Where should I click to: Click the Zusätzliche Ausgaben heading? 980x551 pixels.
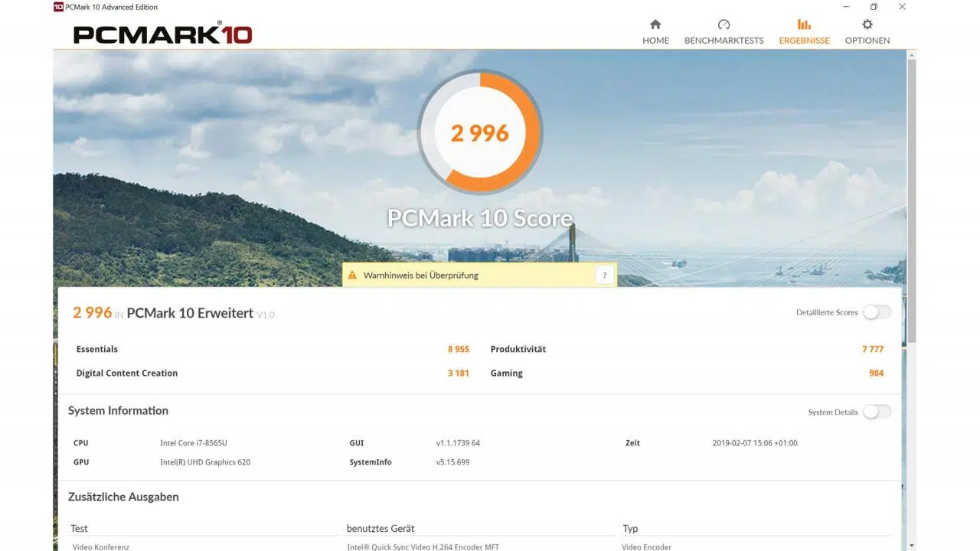123,497
